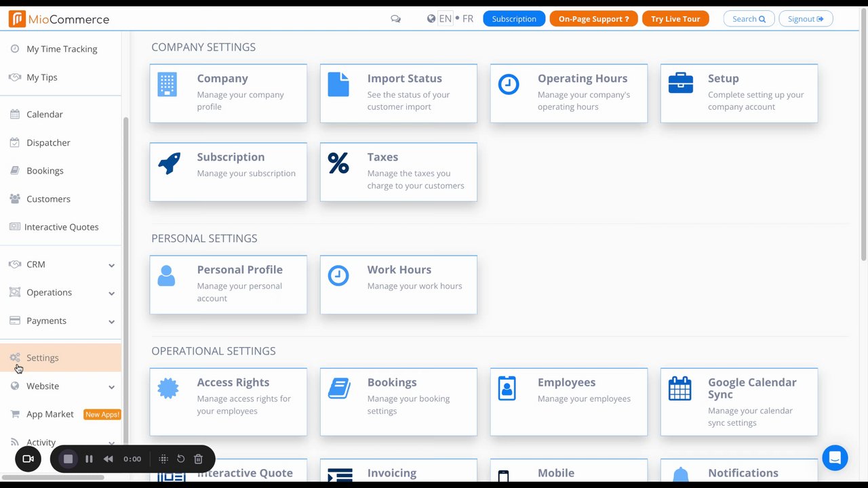Switch language to EN

(445, 19)
